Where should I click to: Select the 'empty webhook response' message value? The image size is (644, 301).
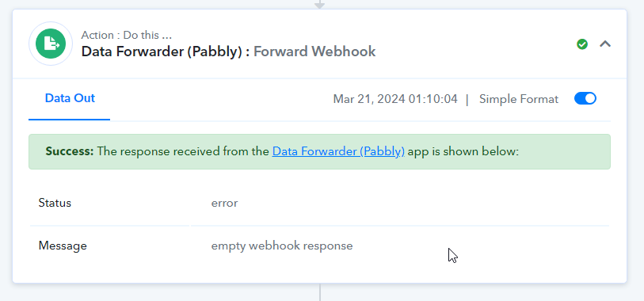pyautogui.click(x=282, y=246)
